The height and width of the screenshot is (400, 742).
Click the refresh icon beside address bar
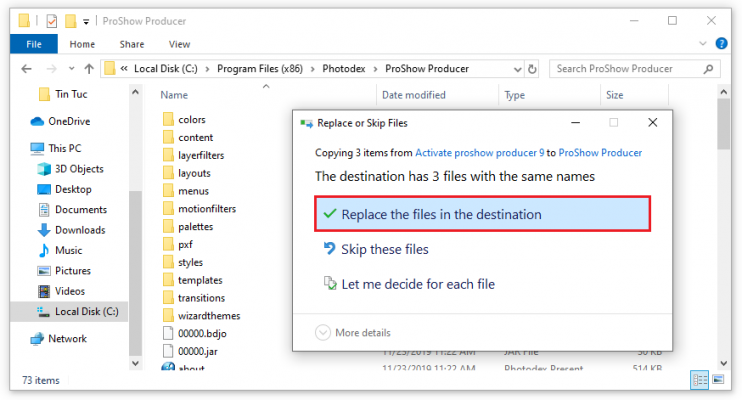[x=531, y=69]
